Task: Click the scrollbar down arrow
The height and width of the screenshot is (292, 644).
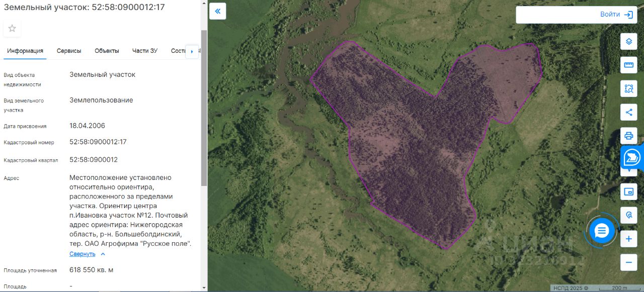Action: 204,288
